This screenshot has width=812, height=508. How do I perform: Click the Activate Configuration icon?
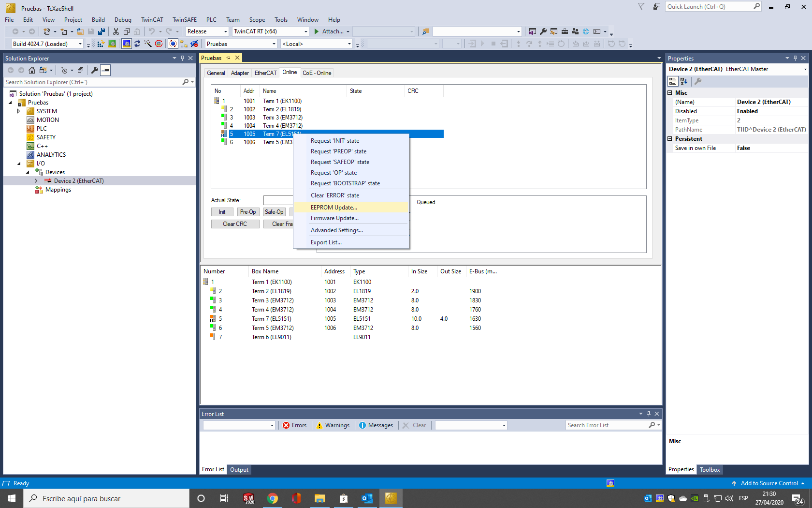pyautogui.click(x=101, y=44)
